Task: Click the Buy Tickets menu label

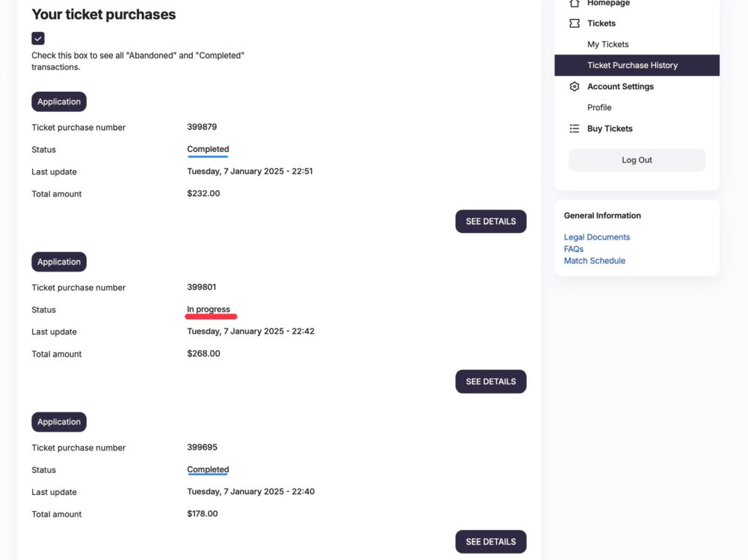Action: pos(610,129)
